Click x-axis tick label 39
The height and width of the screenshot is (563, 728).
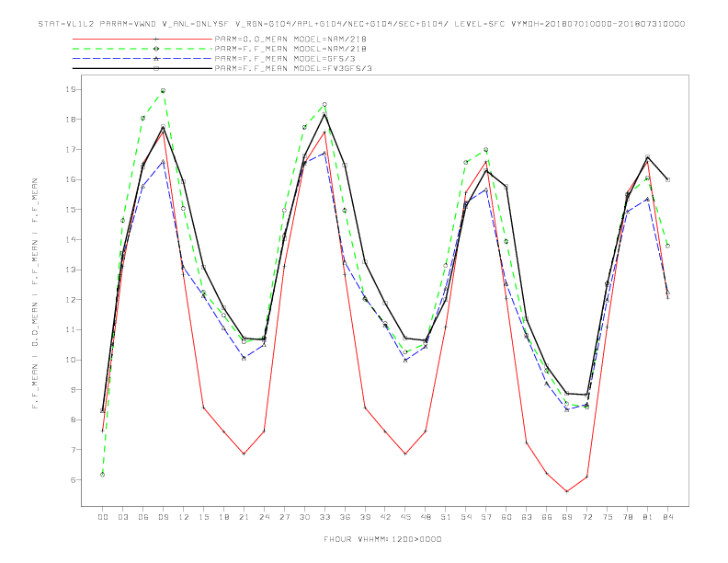pos(365,517)
